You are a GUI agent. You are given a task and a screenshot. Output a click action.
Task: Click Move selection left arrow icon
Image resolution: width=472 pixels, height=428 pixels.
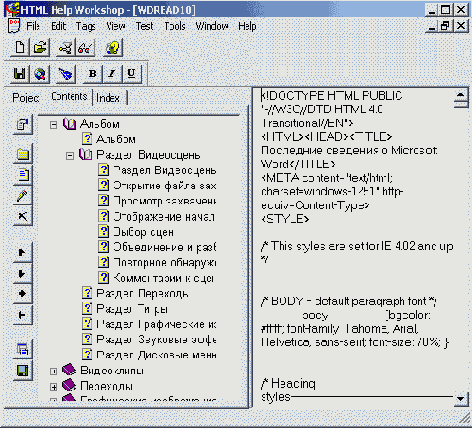click(x=23, y=315)
